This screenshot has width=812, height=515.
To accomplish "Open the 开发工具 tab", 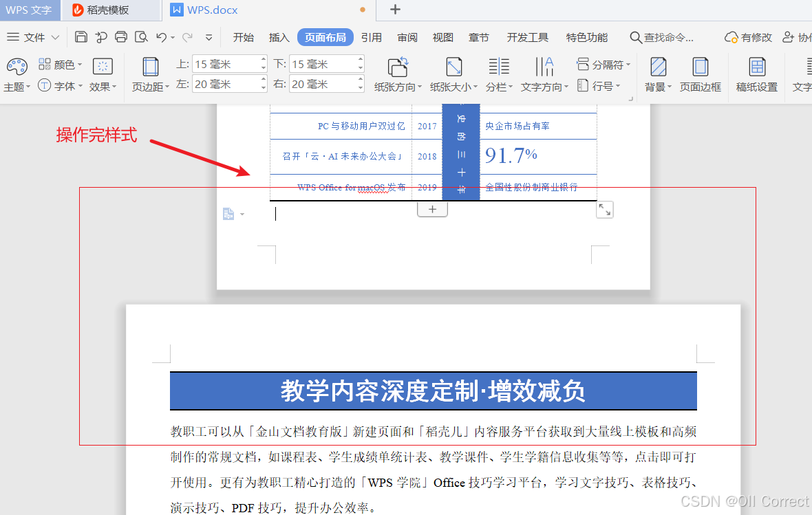I will coord(527,37).
